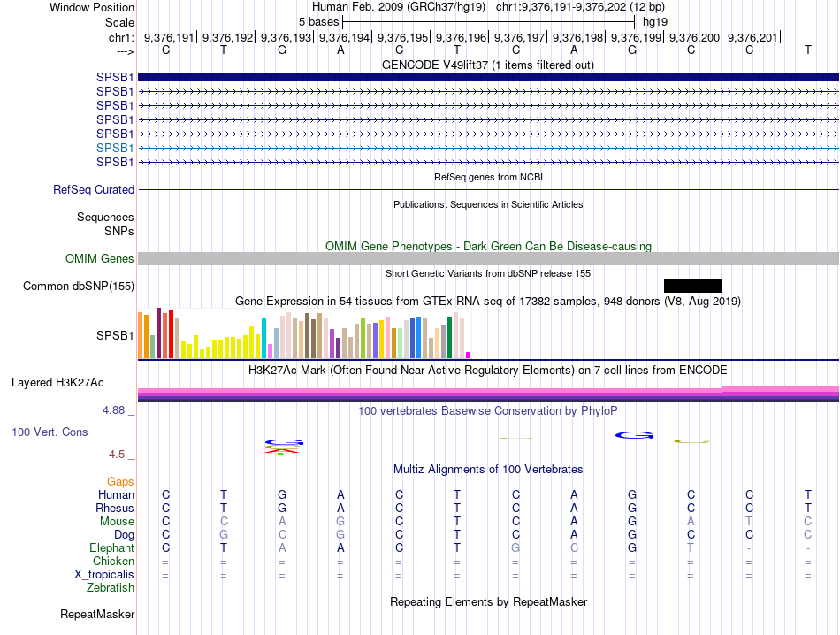Click the Gaps row label
Viewport: 840px width, 635px height.
pos(120,482)
